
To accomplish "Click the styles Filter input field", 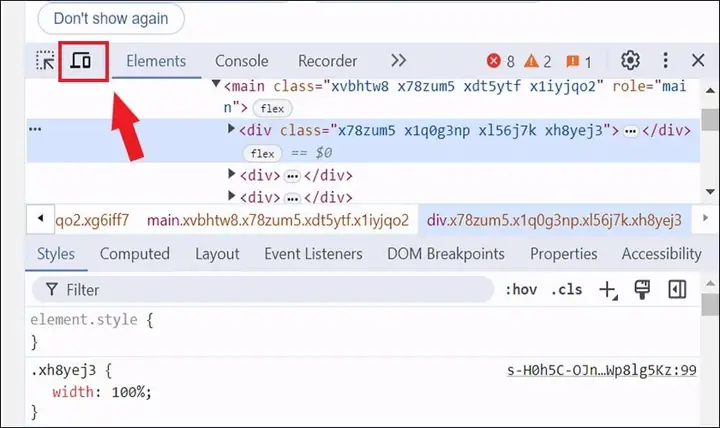I will (263, 290).
